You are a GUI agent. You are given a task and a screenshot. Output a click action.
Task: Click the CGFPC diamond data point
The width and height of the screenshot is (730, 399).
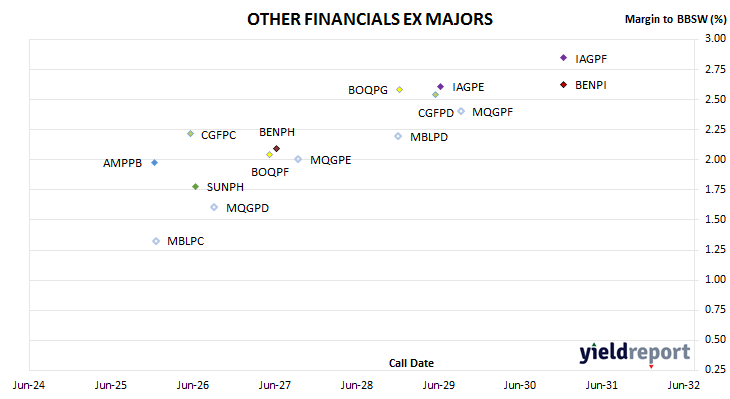[x=190, y=134]
